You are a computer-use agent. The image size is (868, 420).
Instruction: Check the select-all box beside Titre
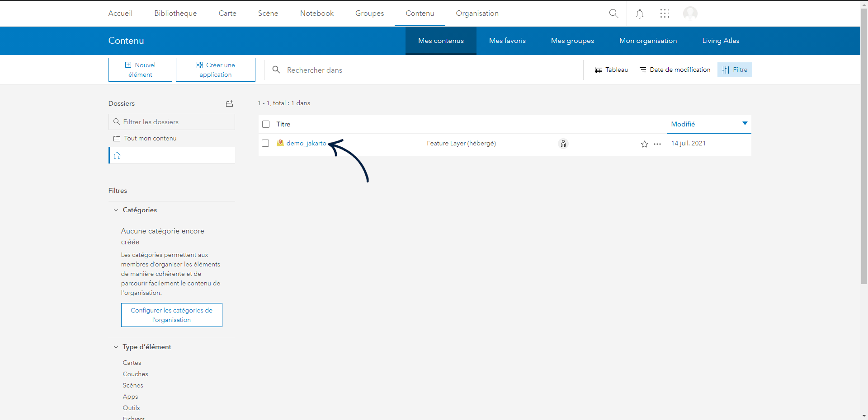click(266, 124)
